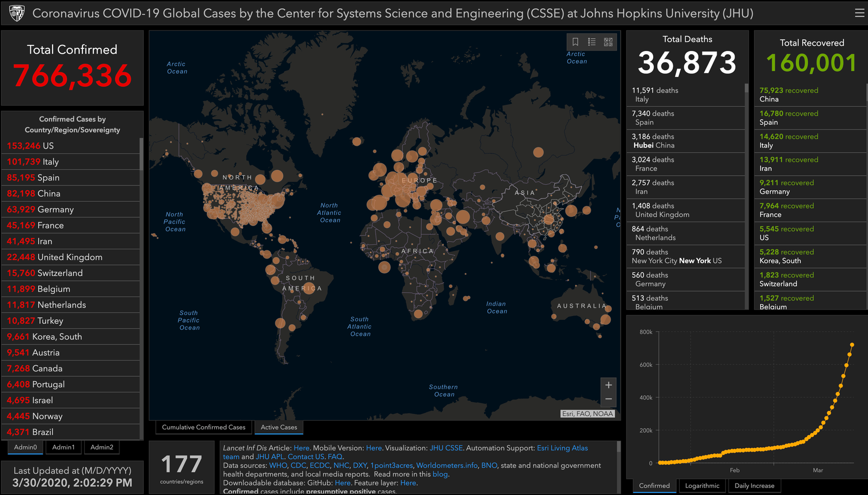This screenshot has width=868, height=495.
Task: Select the Admin2 list tab
Action: point(102,447)
